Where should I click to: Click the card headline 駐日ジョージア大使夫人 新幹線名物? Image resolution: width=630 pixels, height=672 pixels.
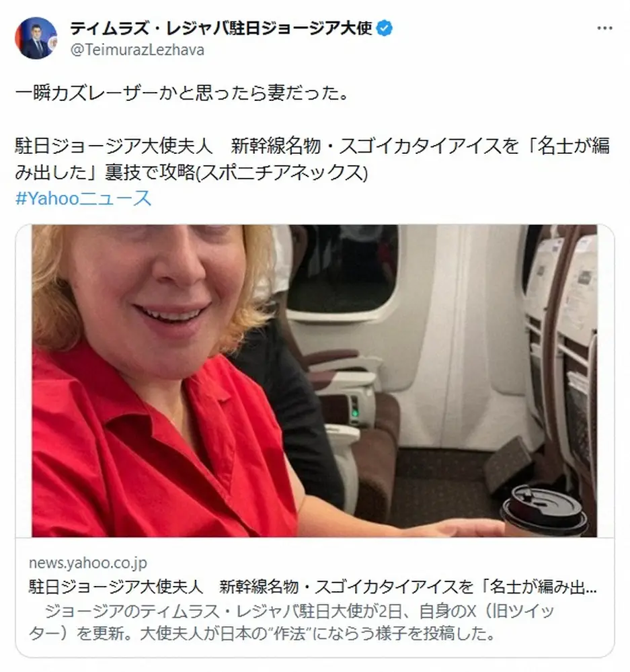[x=313, y=586]
